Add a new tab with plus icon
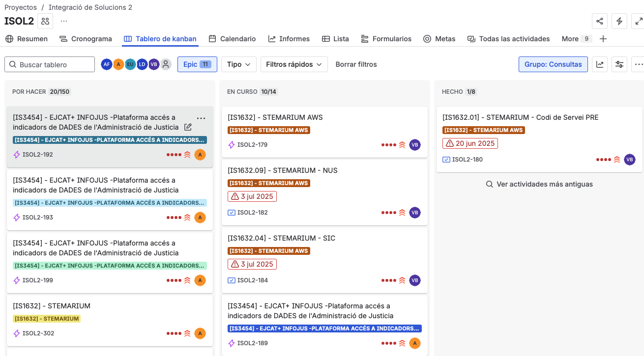Image resolution: width=644 pixels, height=356 pixels. (x=603, y=39)
